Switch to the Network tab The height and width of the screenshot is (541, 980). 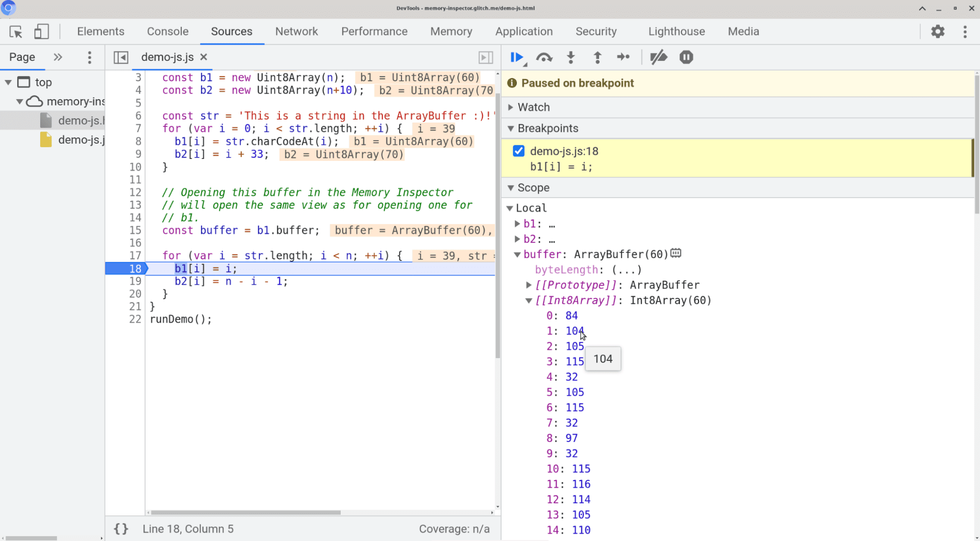coord(296,31)
